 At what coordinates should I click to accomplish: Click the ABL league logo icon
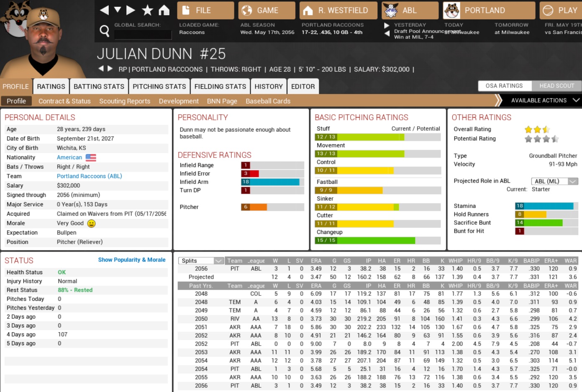pyautogui.click(x=391, y=10)
